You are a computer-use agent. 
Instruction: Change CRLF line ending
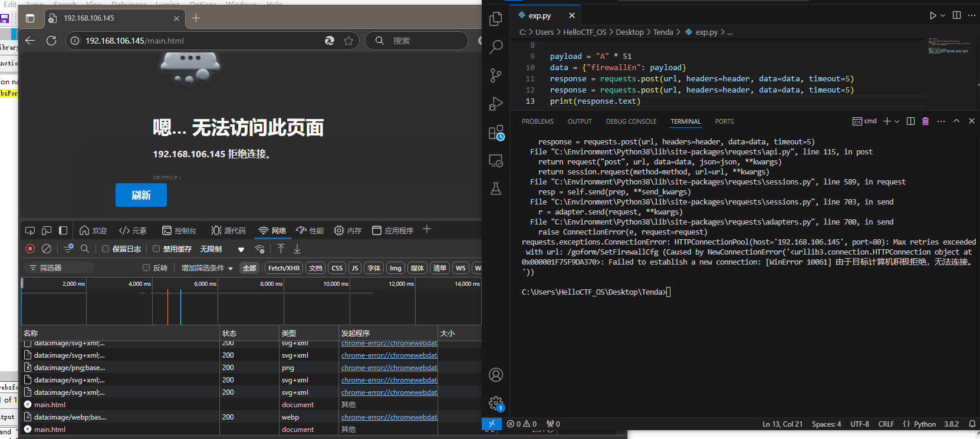click(886, 424)
